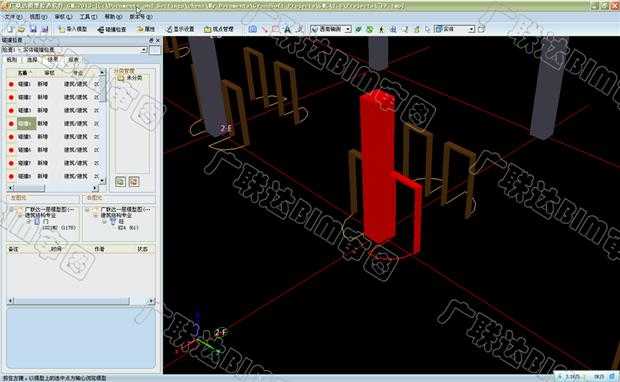The image size is (620, 382).
Task: Open the 工具 menu
Action: pos(88,17)
